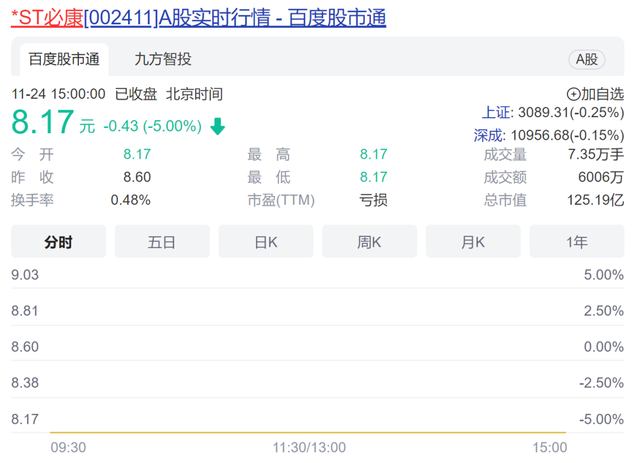Screen dimensions: 640x463
Task: Click the 8.81 price axis label
Action: [x=25, y=311]
